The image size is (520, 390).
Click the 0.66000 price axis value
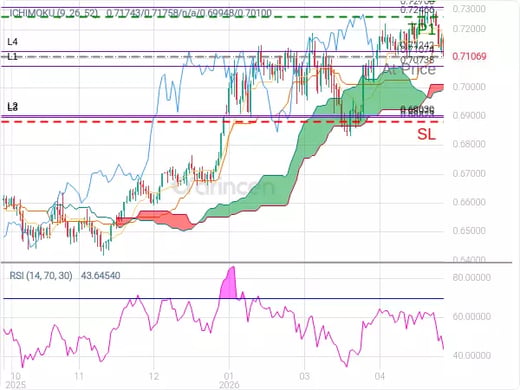point(469,202)
